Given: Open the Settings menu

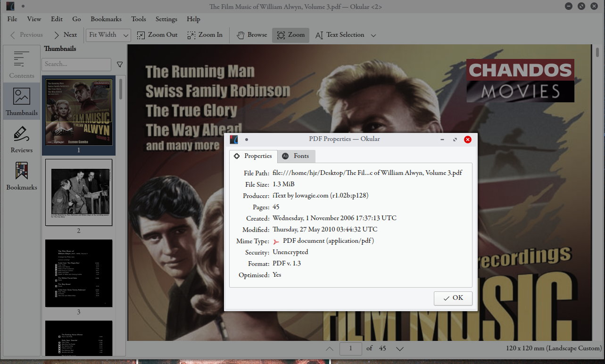Looking at the screenshot, I should pyautogui.click(x=166, y=19).
